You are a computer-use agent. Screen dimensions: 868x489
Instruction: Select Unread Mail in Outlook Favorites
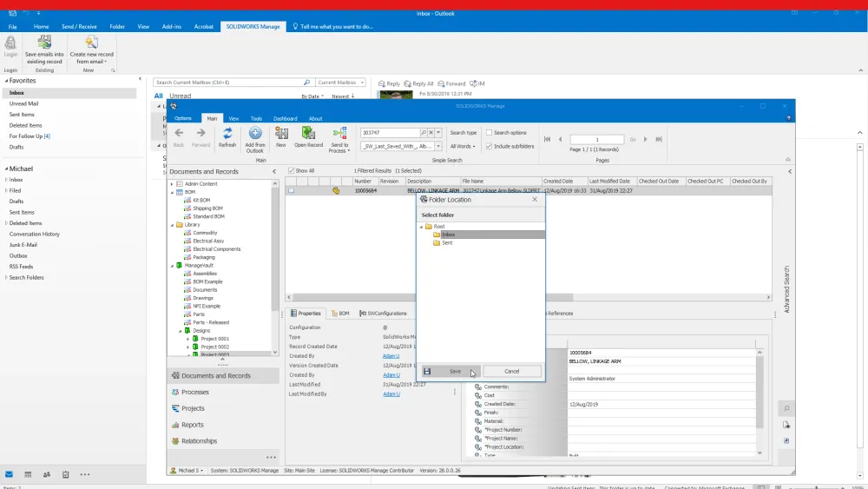pyautogui.click(x=23, y=103)
